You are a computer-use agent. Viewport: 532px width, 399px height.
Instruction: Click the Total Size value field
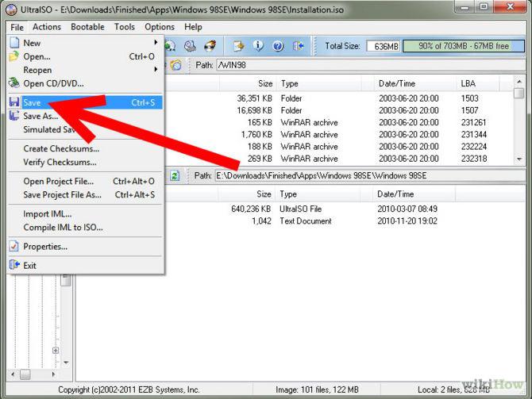pos(384,46)
